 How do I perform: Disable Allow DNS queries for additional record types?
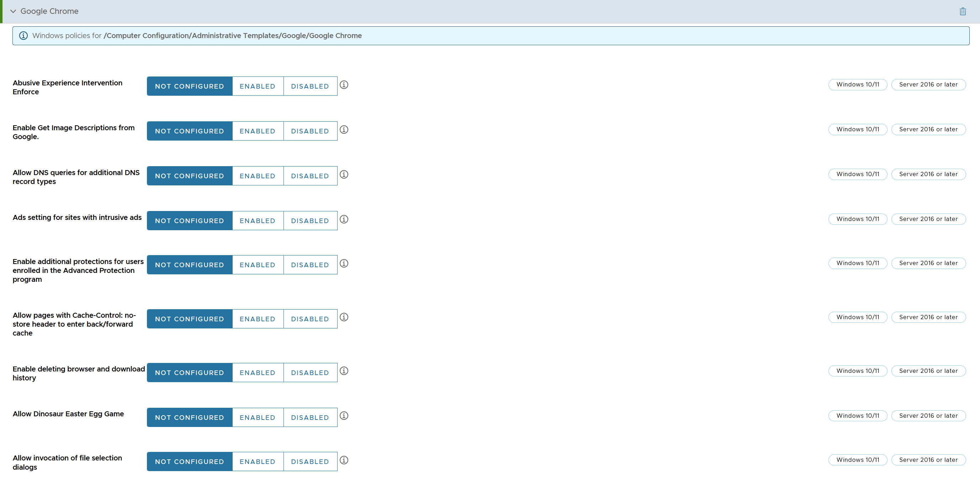pyautogui.click(x=310, y=176)
